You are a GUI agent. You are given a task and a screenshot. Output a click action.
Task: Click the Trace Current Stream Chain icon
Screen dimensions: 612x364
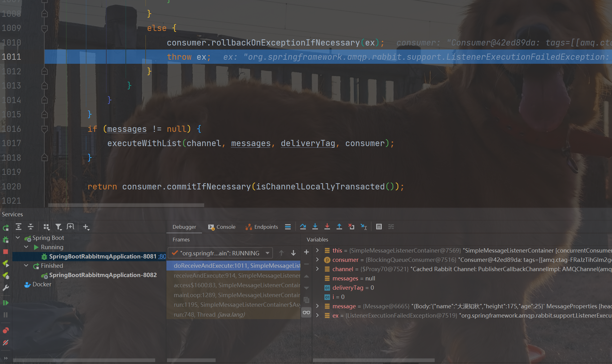coord(391,227)
